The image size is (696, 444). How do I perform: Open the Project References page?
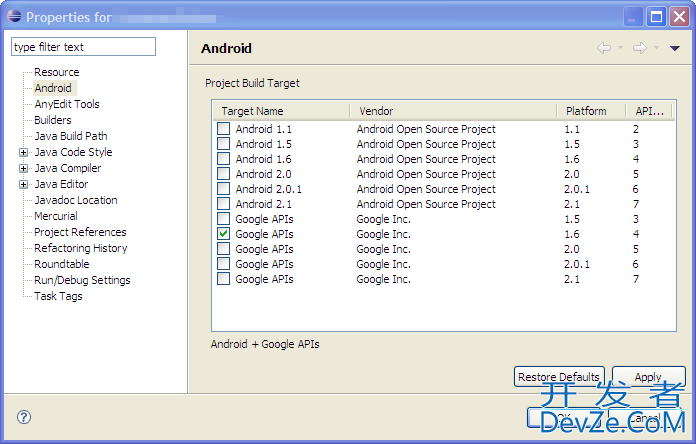pos(80,232)
